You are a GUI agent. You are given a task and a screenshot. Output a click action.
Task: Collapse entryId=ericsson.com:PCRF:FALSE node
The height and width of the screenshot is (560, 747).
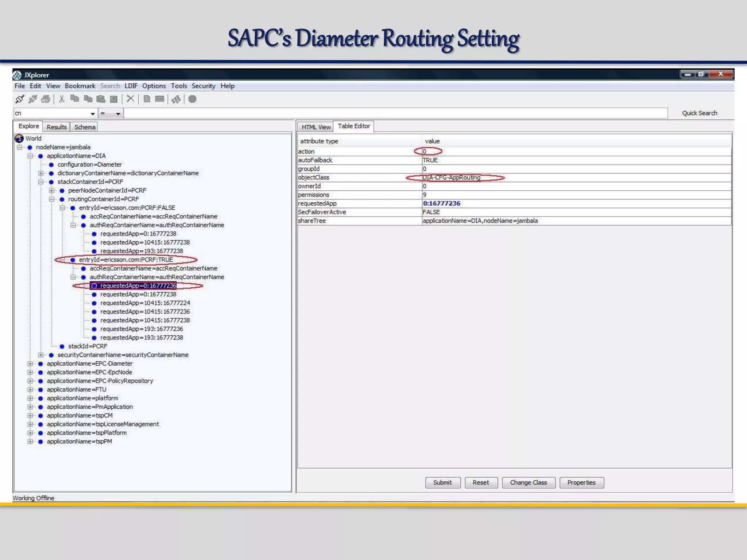62,208
